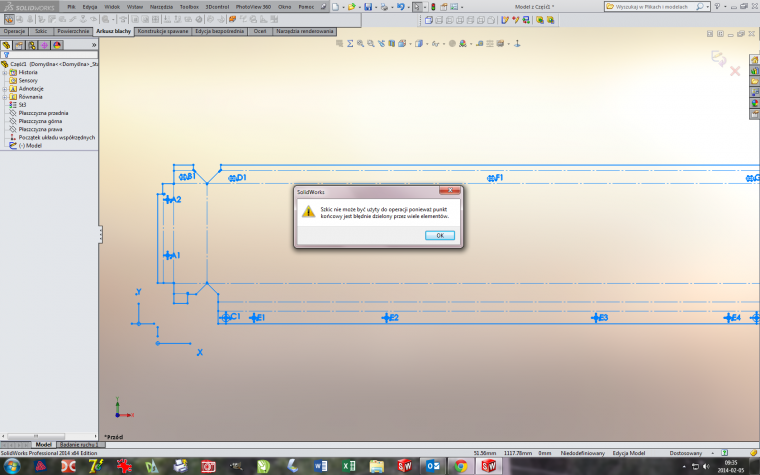The width and height of the screenshot is (760, 475).
Task: Open the Narzędzia menu
Action: point(161,7)
